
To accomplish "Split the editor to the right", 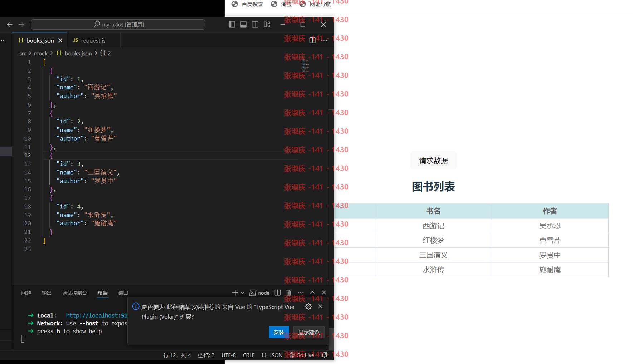I will tap(312, 40).
